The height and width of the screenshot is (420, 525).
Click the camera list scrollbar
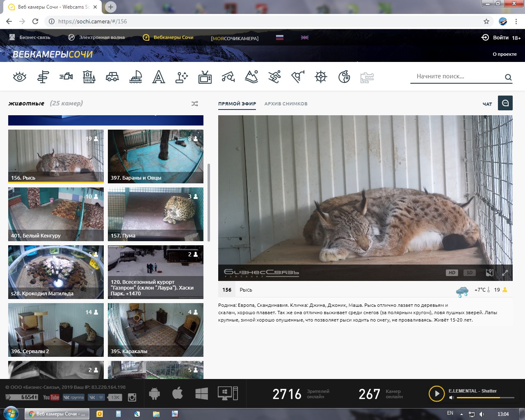(209, 202)
